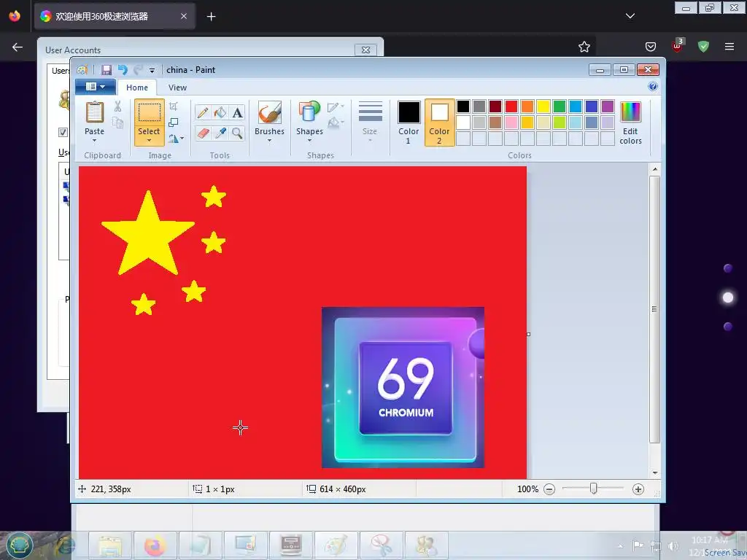
Task: Click the volume speaker tray icon
Action: pos(673,546)
